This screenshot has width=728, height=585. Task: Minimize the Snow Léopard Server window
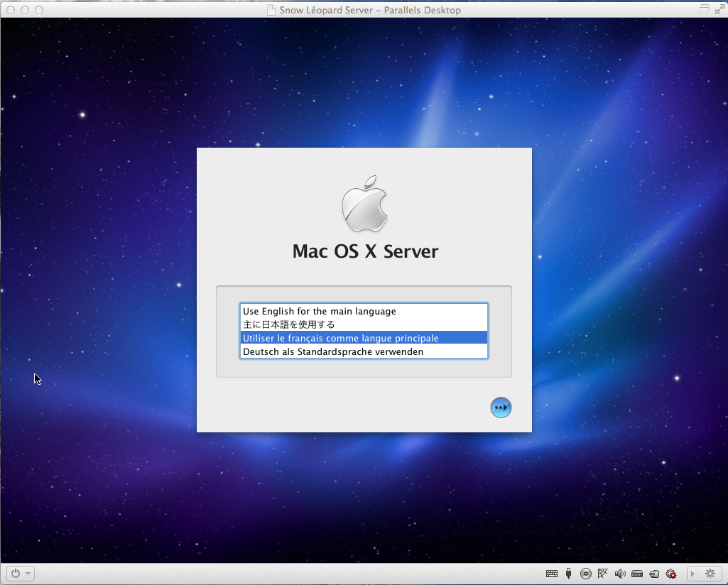click(x=25, y=10)
